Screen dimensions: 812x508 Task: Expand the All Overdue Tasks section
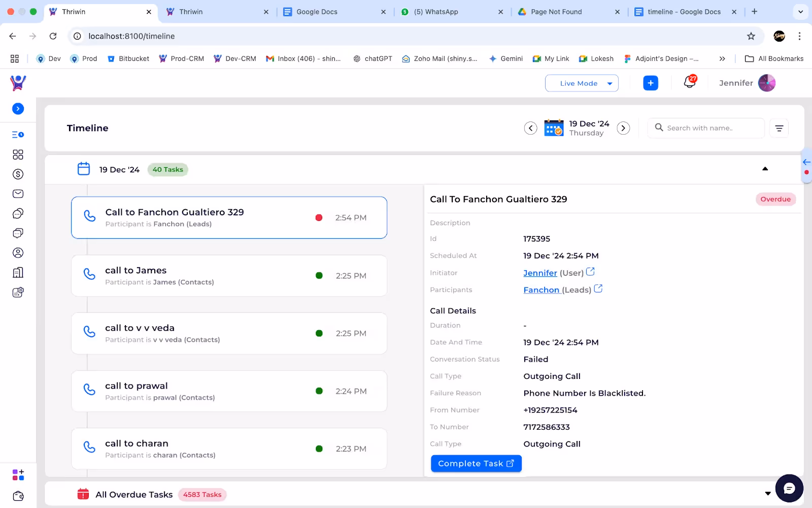[x=768, y=494]
